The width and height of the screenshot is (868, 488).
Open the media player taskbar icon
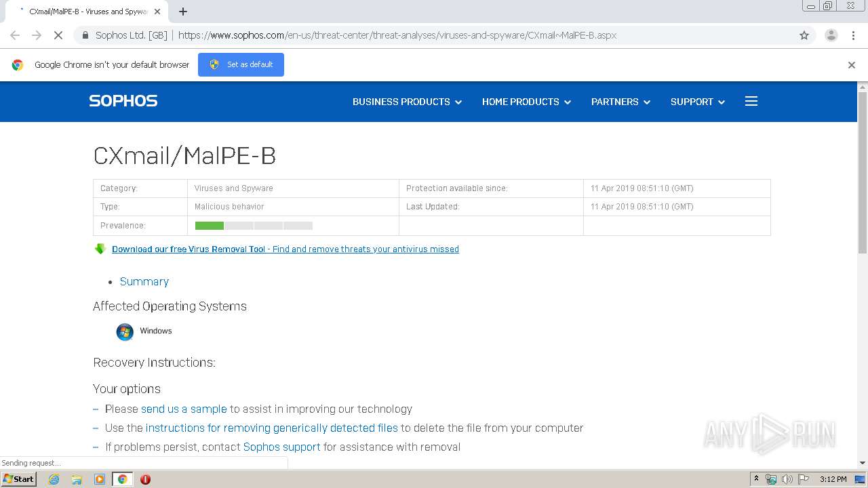coord(100,479)
